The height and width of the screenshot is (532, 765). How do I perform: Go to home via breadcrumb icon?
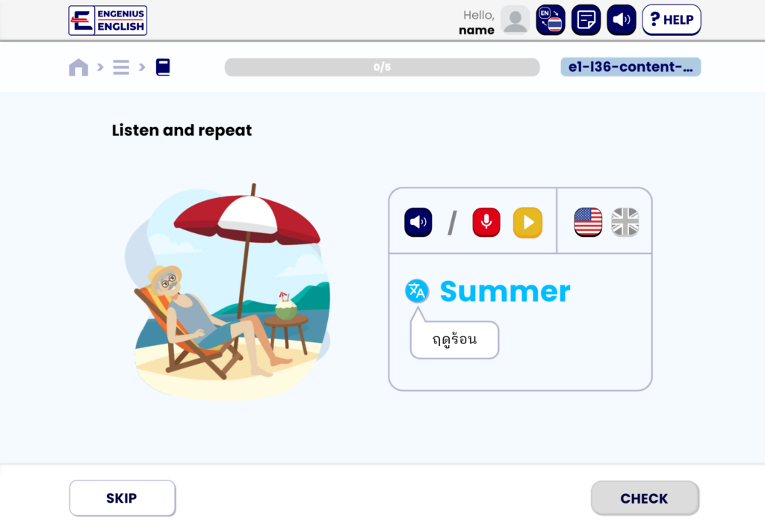point(78,66)
